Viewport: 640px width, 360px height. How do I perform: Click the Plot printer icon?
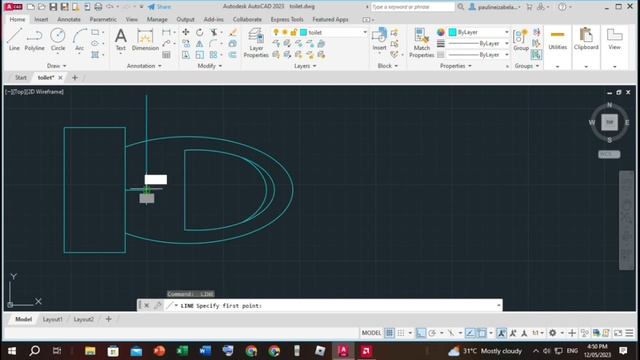(98, 7)
